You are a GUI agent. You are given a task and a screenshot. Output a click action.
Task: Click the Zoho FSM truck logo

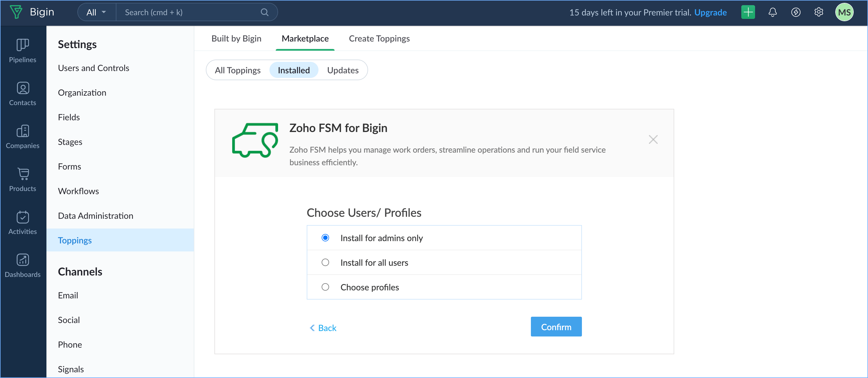coord(255,140)
